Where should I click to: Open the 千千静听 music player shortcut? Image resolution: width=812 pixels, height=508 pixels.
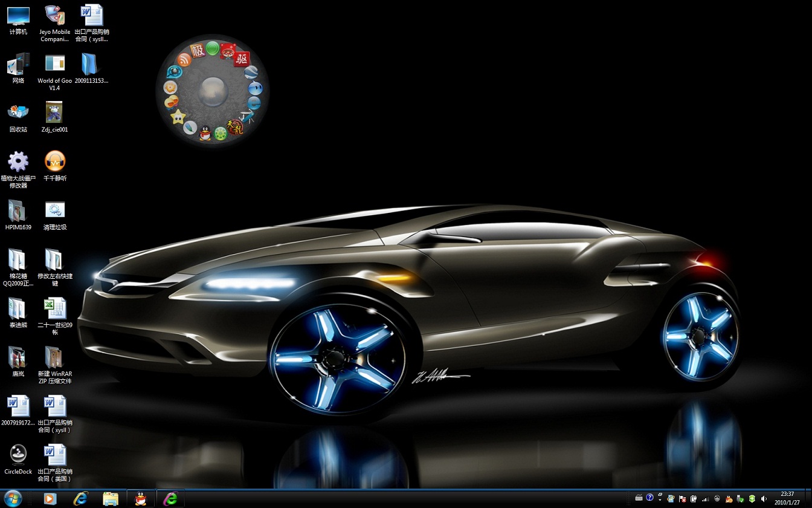pyautogui.click(x=55, y=161)
